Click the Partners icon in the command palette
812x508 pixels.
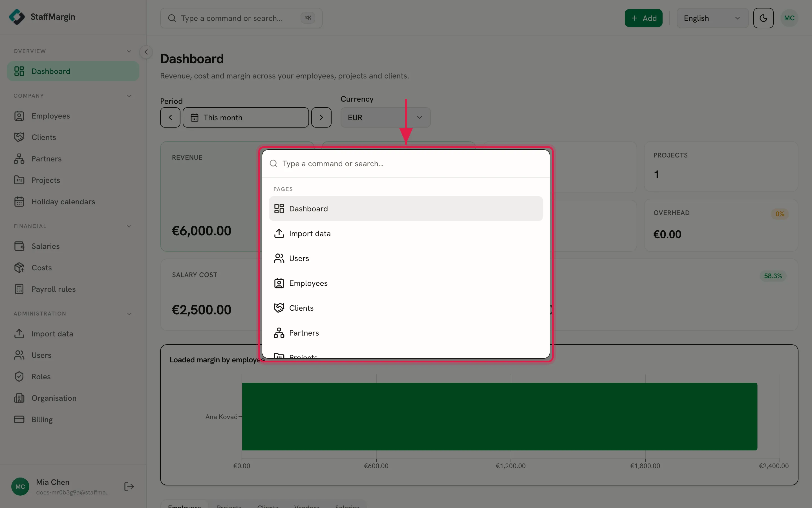tap(279, 333)
